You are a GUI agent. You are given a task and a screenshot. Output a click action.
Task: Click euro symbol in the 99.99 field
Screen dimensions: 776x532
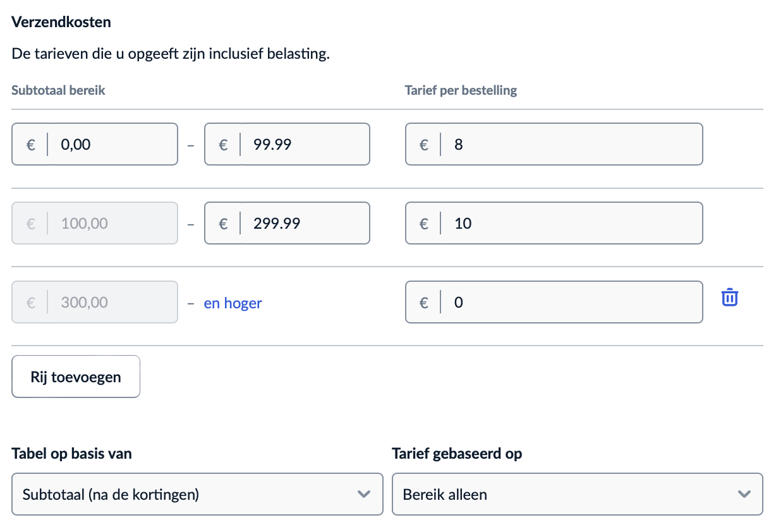click(x=223, y=145)
